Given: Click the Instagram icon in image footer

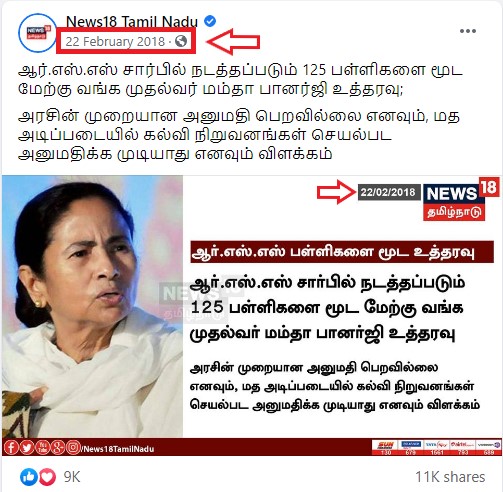Looking at the screenshot, I should (x=73, y=447).
